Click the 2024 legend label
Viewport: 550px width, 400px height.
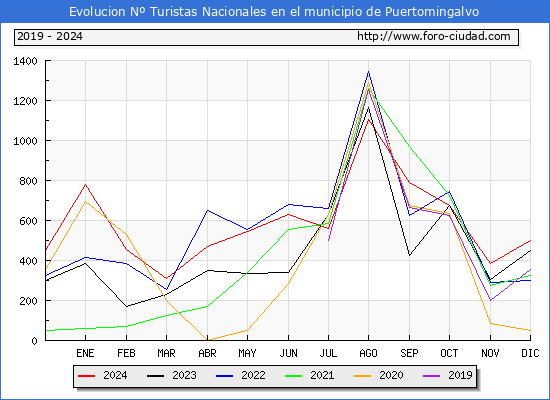click(x=115, y=375)
